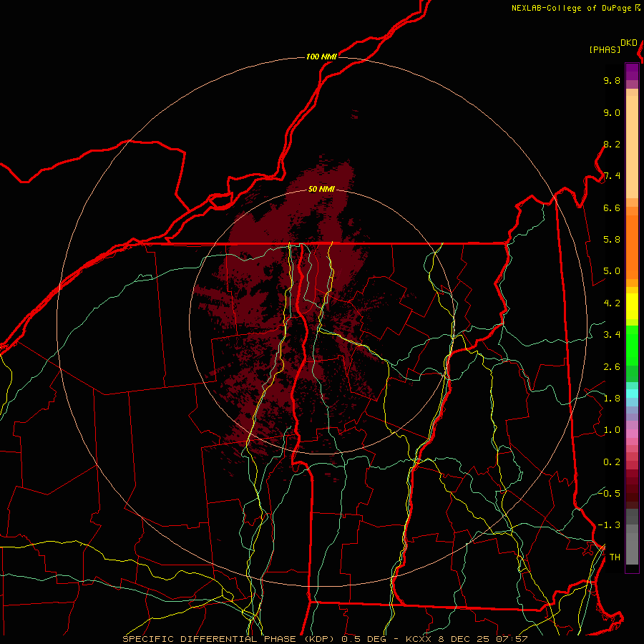644x644 pixels.
Task: Click the 1.8 value on the color scale
Action: (x=612, y=399)
